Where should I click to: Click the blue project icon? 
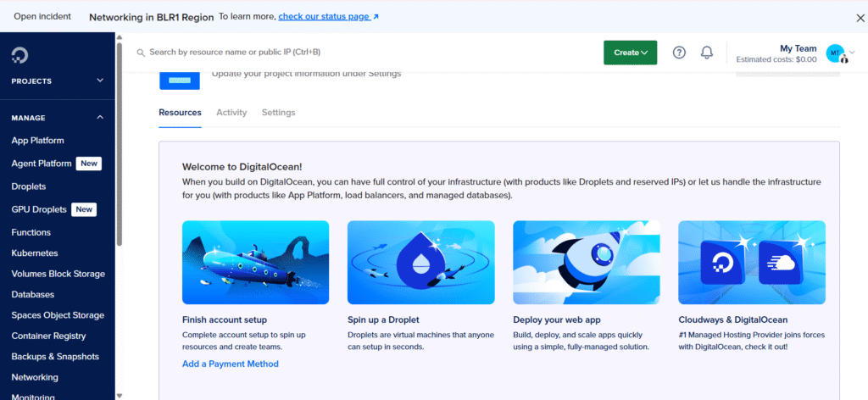(x=180, y=80)
